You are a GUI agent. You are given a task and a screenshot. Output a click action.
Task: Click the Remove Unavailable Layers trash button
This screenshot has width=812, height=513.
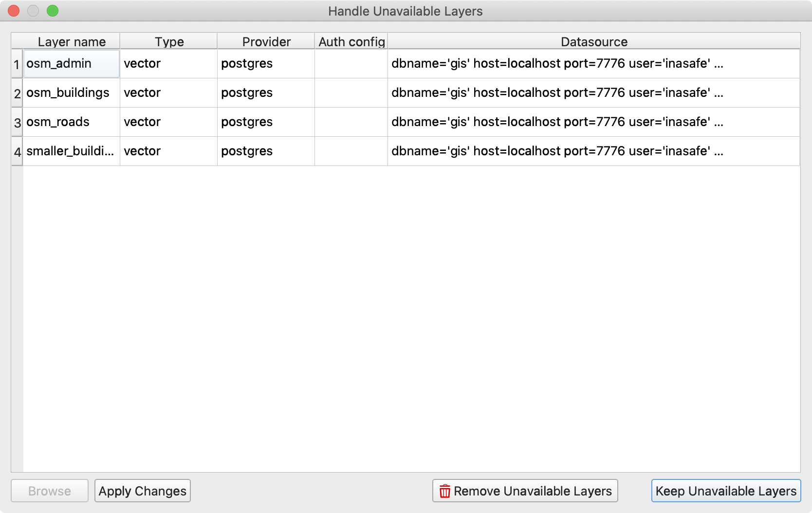click(x=525, y=491)
